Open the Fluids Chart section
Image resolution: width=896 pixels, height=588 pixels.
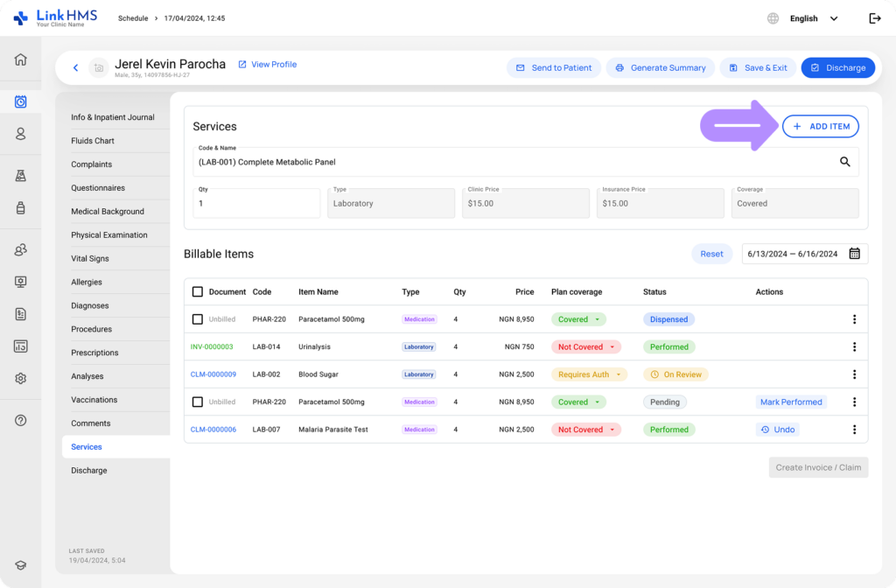click(x=93, y=141)
